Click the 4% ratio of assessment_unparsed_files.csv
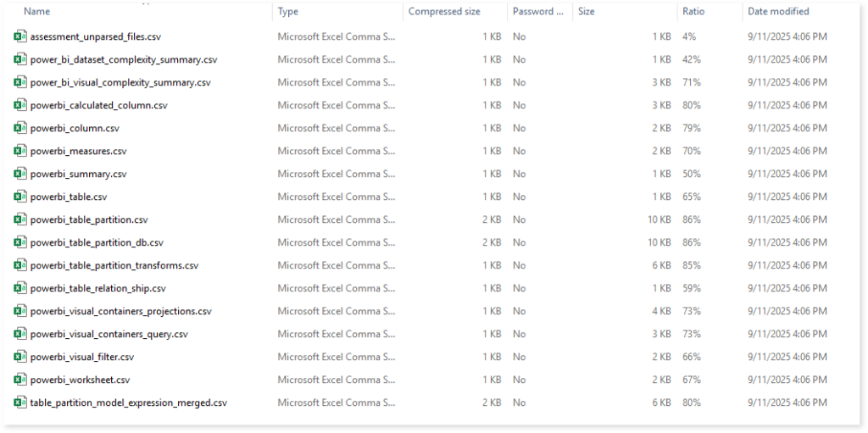The width and height of the screenshot is (868, 433). click(x=689, y=36)
